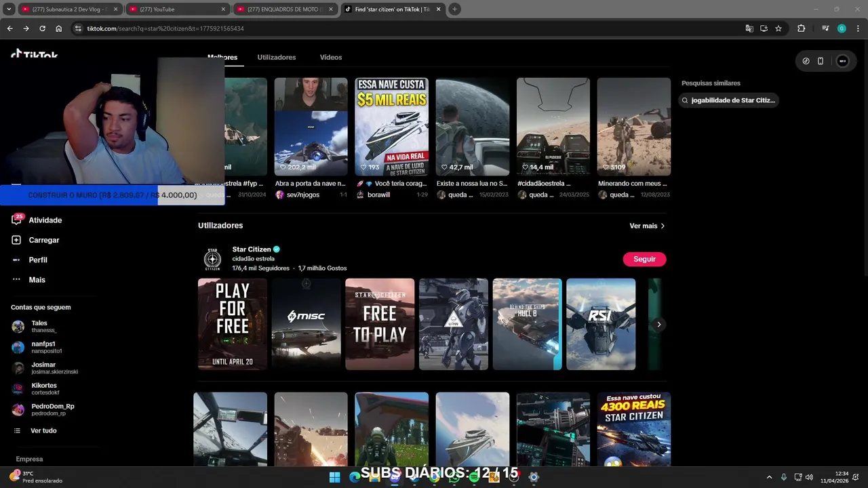Click the TikTok mobile app icon
This screenshot has width=868, height=488.
pyautogui.click(x=821, y=61)
